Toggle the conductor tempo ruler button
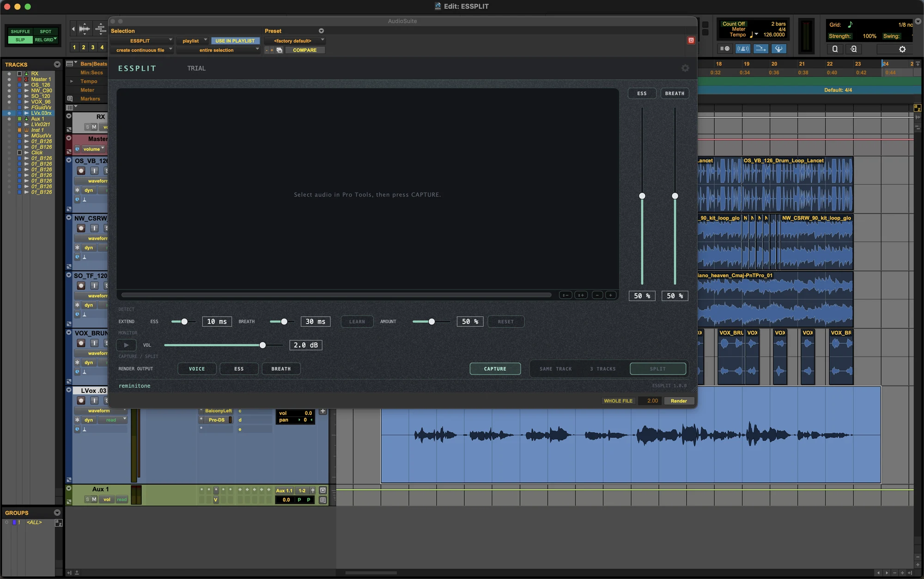The height and width of the screenshot is (579, 924). coord(778,48)
